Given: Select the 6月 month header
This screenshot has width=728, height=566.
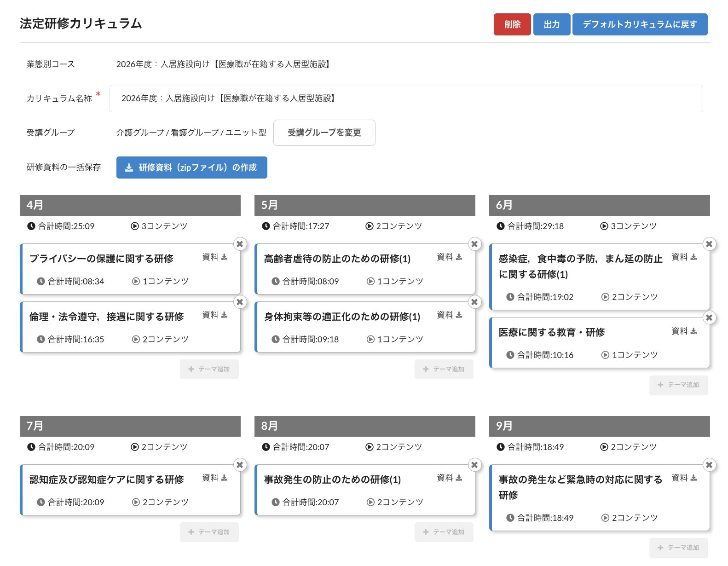Looking at the screenshot, I should coord(600,205).
